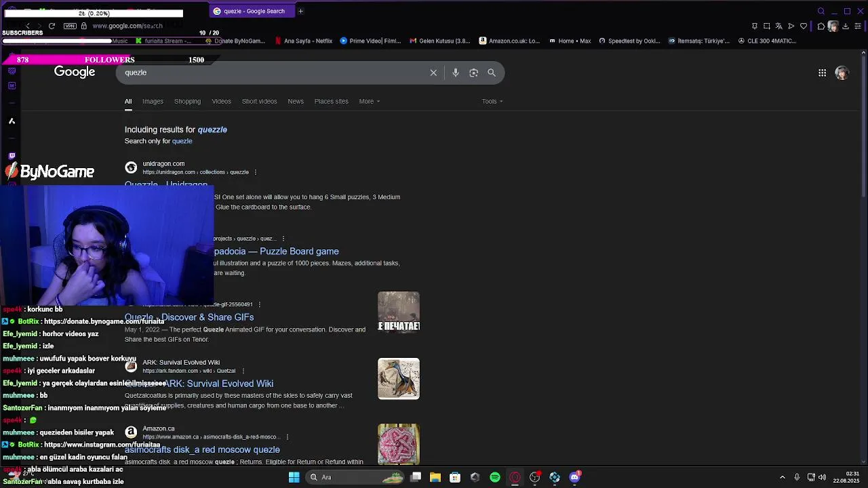
Task: Open Spotify from the taskbar
Action: 495,477
